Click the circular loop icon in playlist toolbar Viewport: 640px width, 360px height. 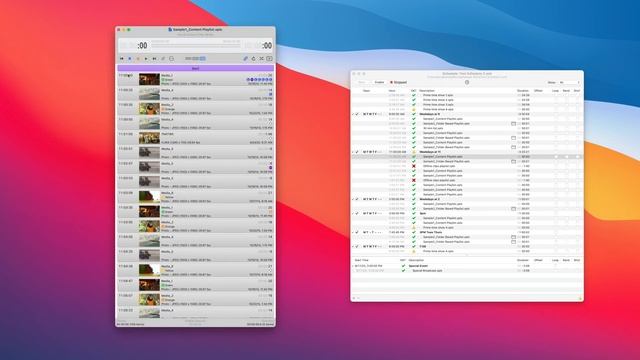click(171, 59)
